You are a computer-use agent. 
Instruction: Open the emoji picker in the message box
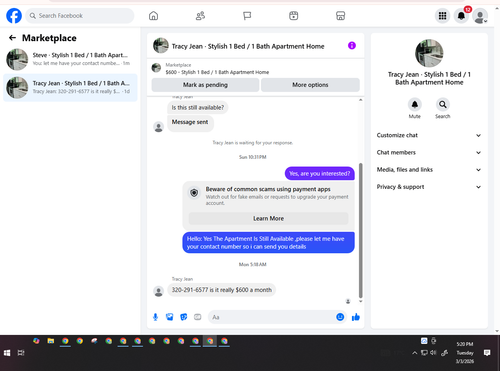pos(340,317)
